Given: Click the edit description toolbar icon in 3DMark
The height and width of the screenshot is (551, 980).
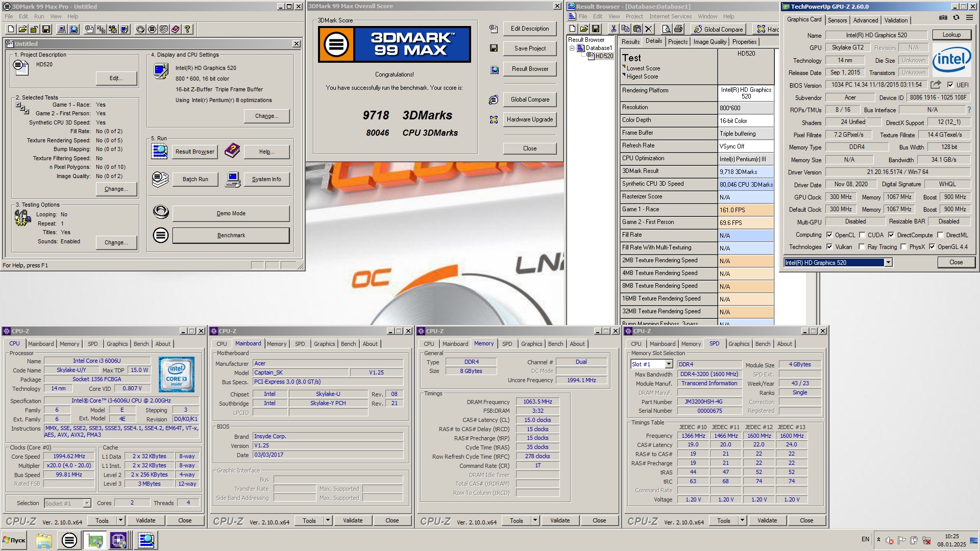Looking at the screenshot, I should (89, 29).
